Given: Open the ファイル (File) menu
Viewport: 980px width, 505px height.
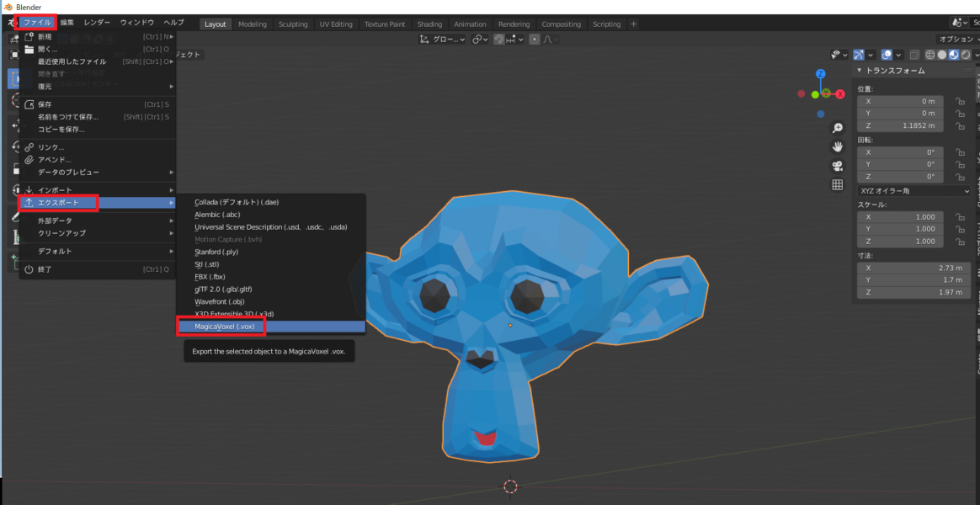Looking at the screenshot, I should pyautogui.click(x=38, y=23).
